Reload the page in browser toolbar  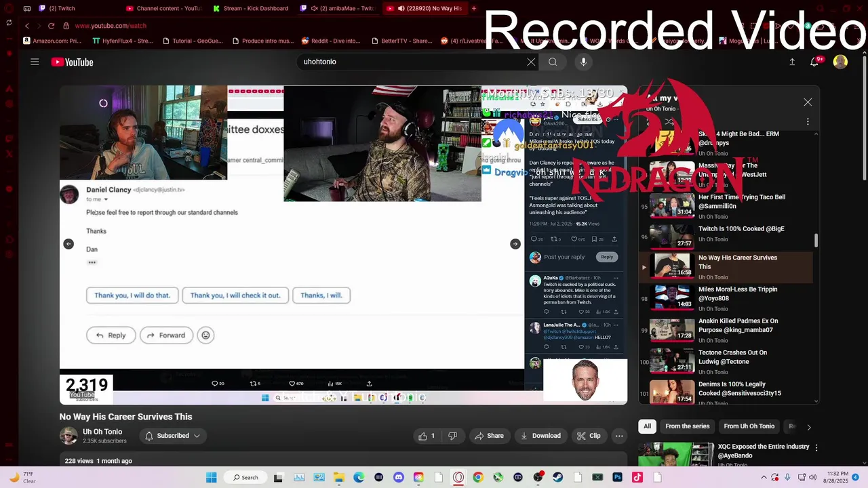[x=51, y=26]
